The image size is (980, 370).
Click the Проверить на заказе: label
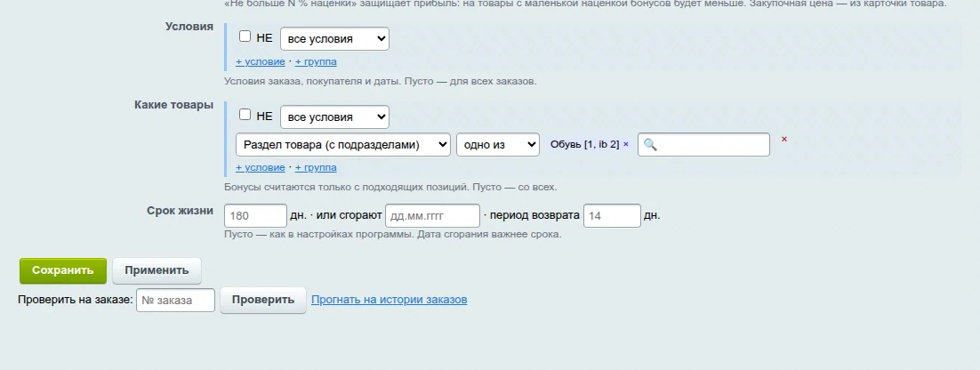click(76, 300)
